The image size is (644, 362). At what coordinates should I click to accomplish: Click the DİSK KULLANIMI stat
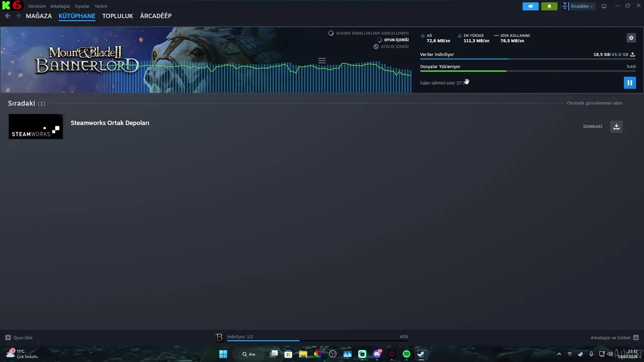[512, 38]
